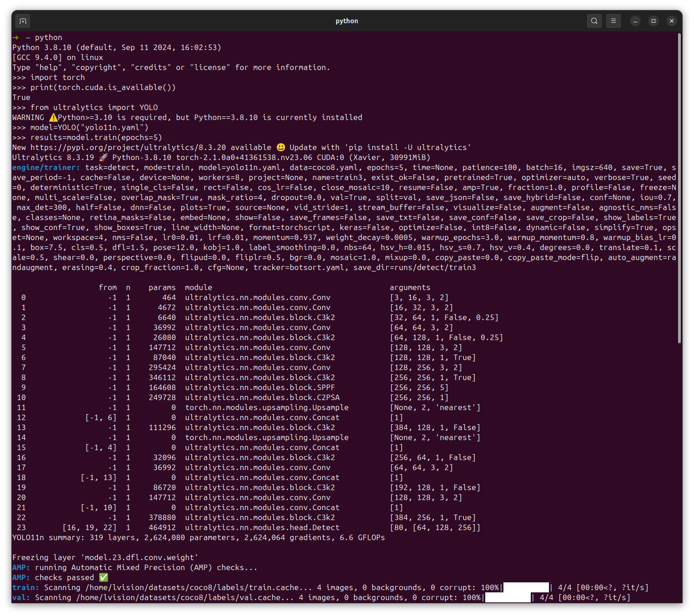
Task: Click arguments "[None, 2, 'nearest']" in layer 14
Action: 435,437
